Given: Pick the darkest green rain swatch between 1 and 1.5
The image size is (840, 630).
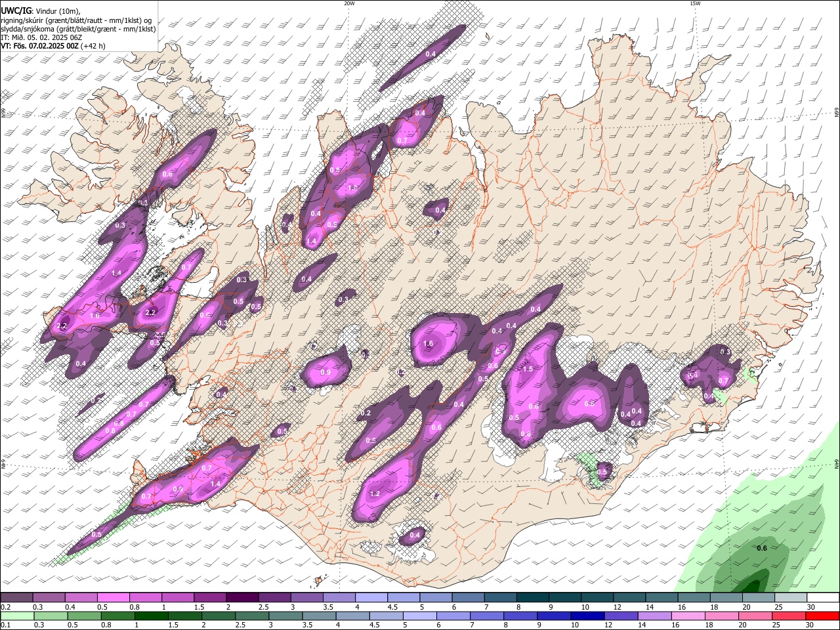Looking at the screenshot, I should tap(150, 616).
